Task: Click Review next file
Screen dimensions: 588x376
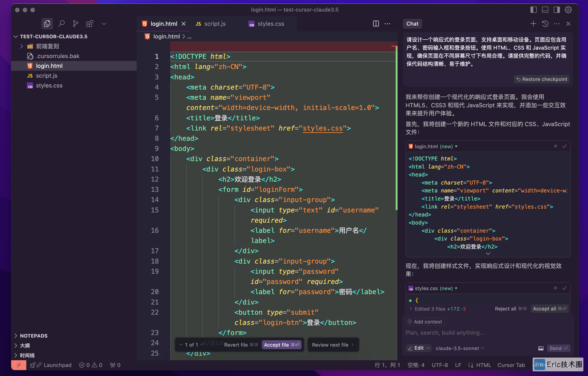Action: [333, 344]
